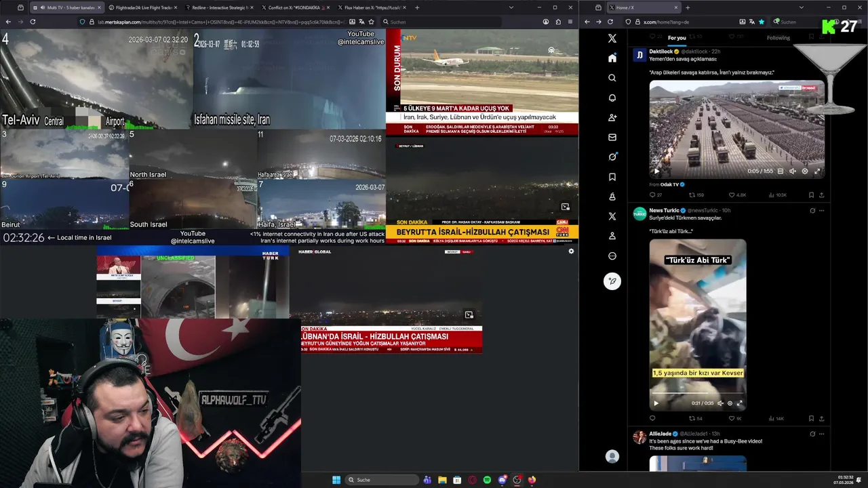Click the settings gear above the Haber Global stream
868x488 pixels.
pos(571,251)
